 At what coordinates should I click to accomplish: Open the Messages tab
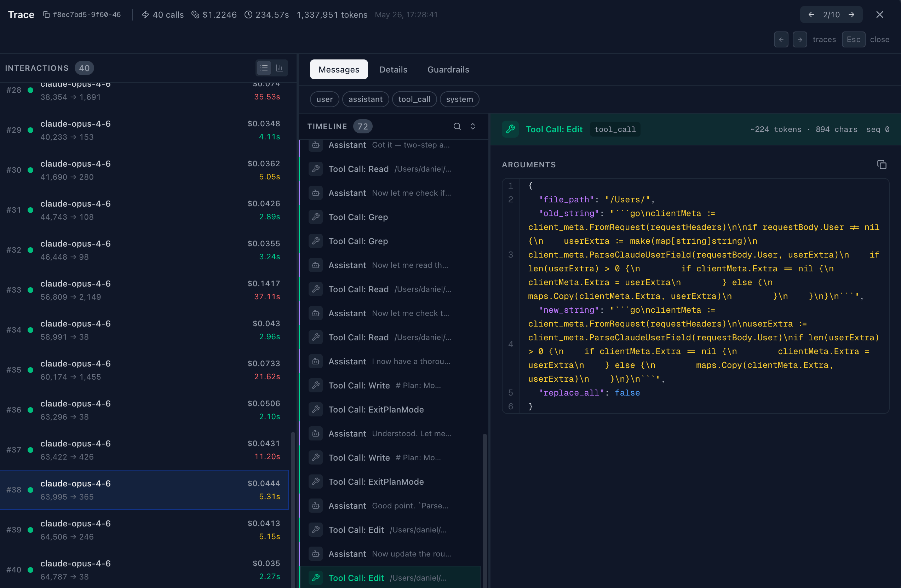(339, 70)
